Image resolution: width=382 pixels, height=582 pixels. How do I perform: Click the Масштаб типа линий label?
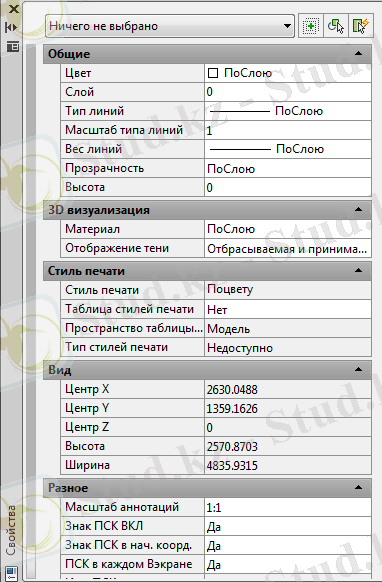124,130
